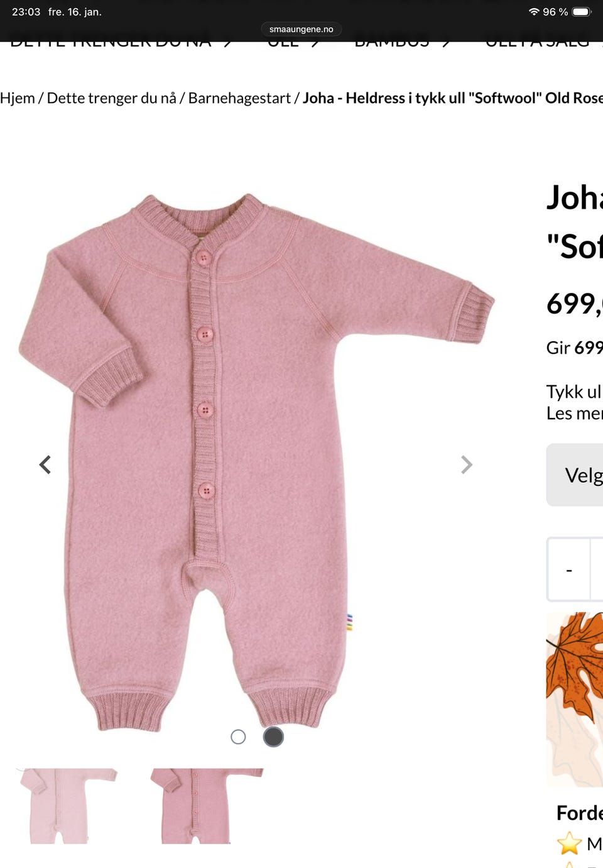Click the yellow star icon under Fordeler
This screenshot has width=603, height=868.
click(x=569, y=843)
